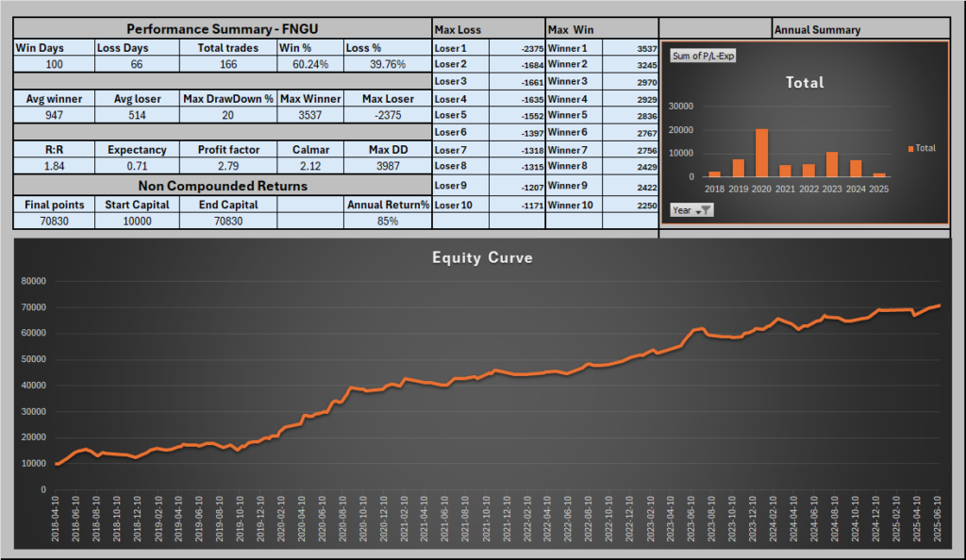Screen dimensions: 966x560
Task: Select the 2018-04-10 date axis label
Action: pos(55,519)
